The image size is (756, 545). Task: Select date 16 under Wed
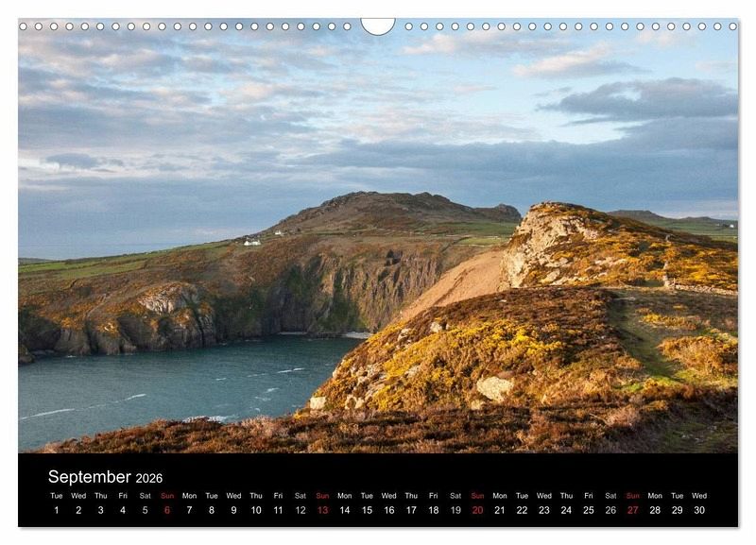tap(389, 510)
